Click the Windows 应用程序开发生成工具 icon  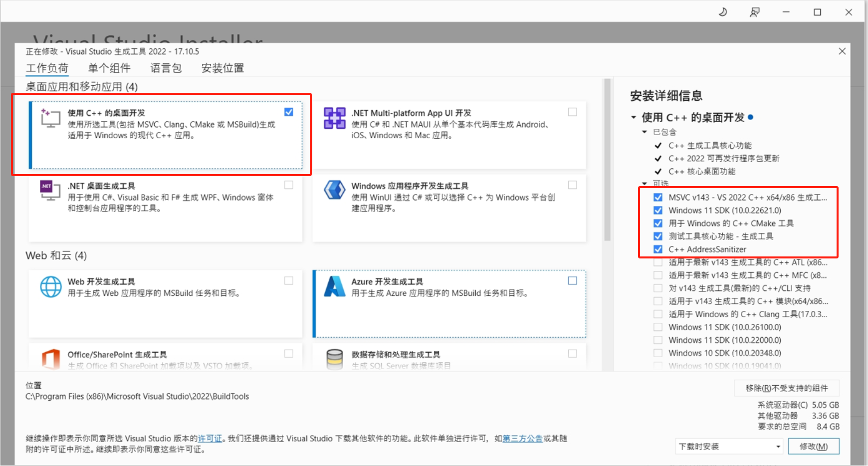click(334, 190)
